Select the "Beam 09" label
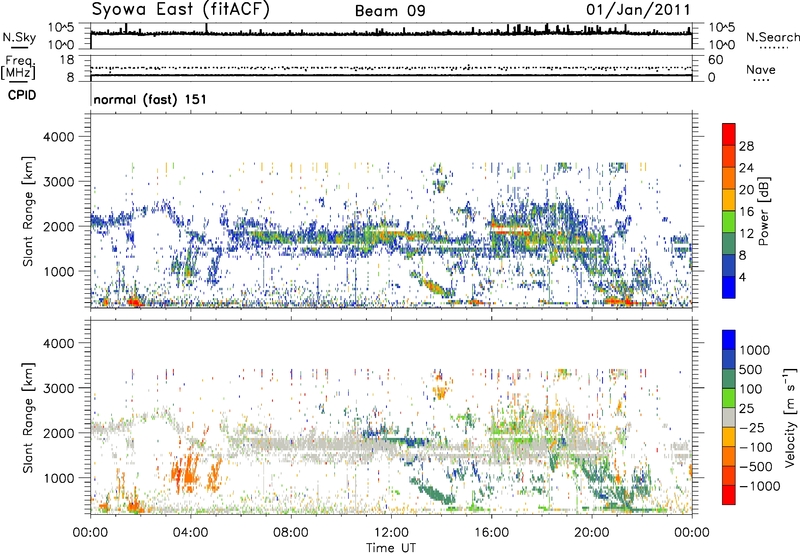This screenshot has height=554, width=800. [x=390, y=11]
